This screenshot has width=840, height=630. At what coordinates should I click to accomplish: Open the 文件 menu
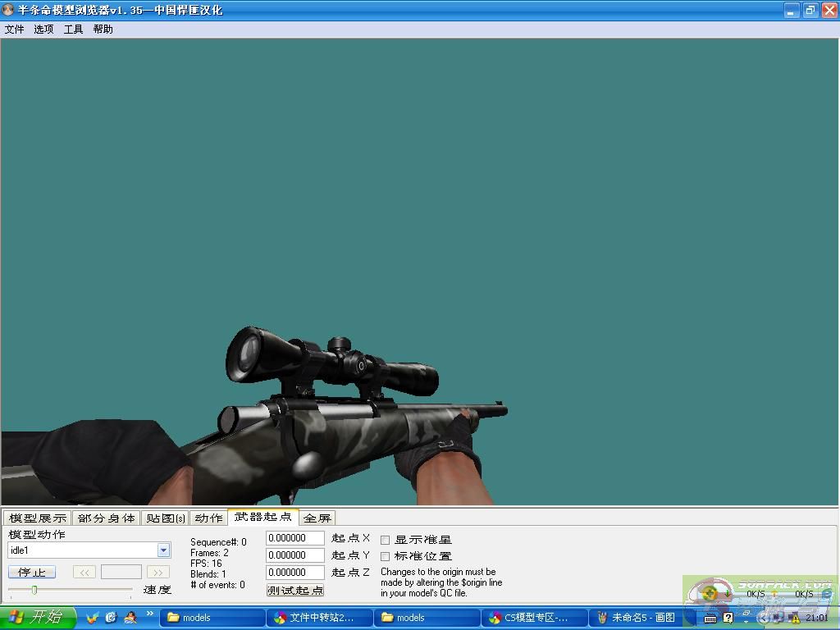14,30
